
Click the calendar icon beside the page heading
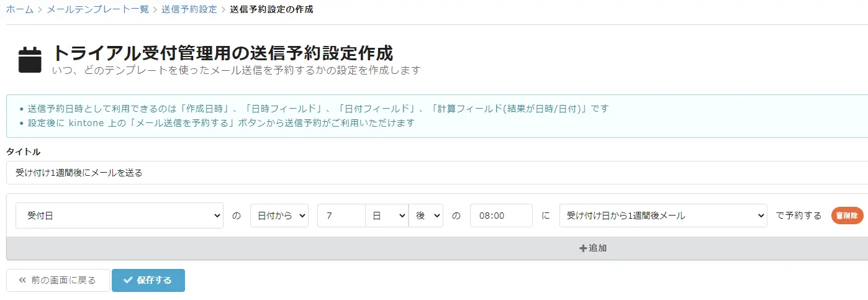(30, 60)
